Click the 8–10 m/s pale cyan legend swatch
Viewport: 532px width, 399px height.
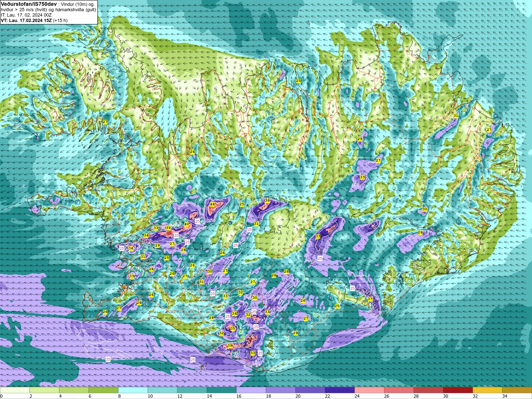(133, 390)
